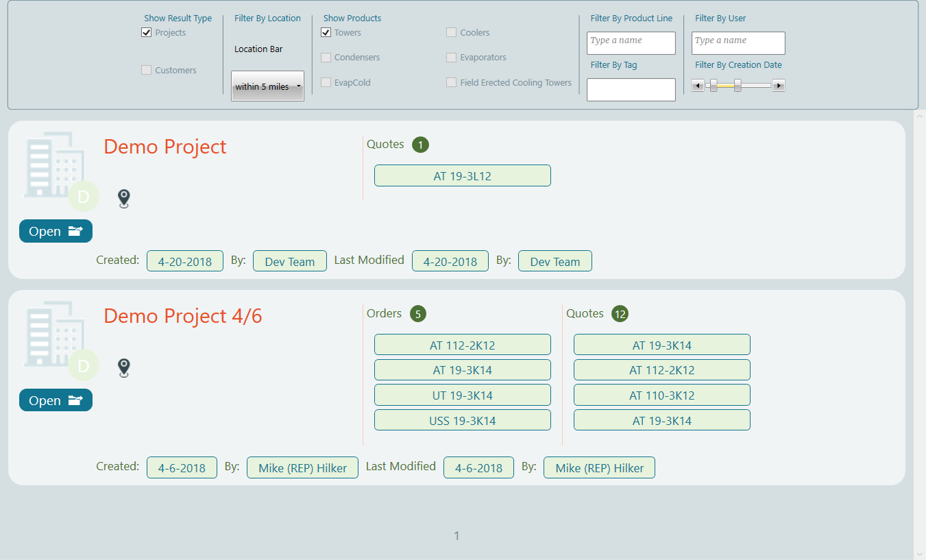The width and height of the screenshot is (926, 560).
Task: Click the Orders count badge showing 5
Action: tap(417, 314)
